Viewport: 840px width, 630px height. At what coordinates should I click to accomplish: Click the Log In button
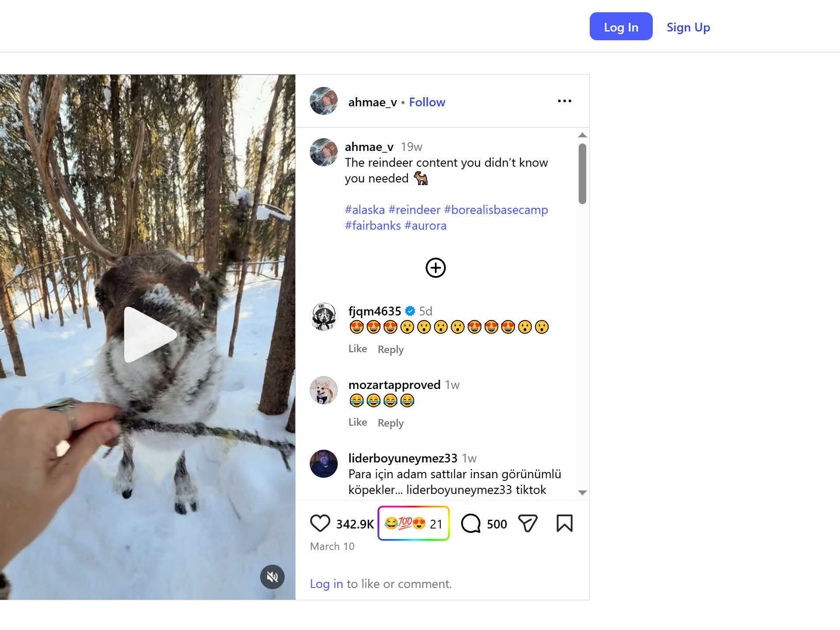click(621, 27)
